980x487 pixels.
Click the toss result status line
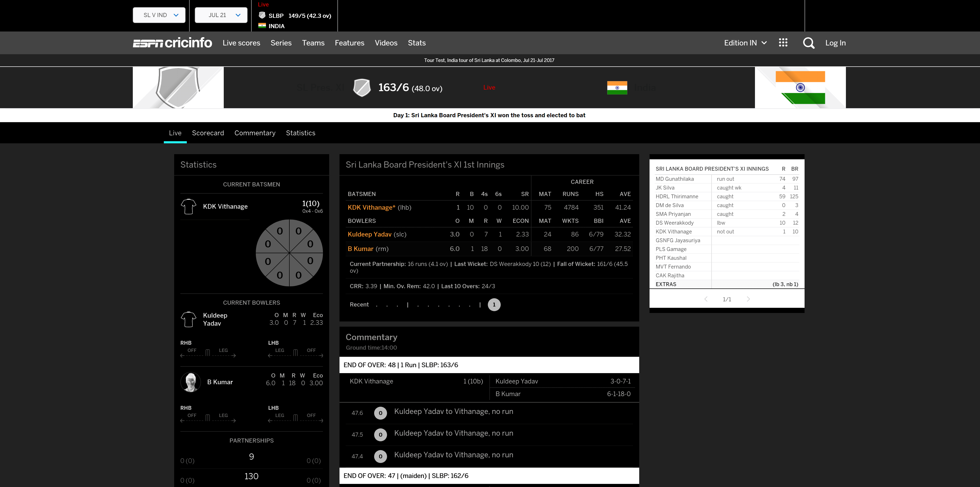pyautogui.click(x=489, y=115)
